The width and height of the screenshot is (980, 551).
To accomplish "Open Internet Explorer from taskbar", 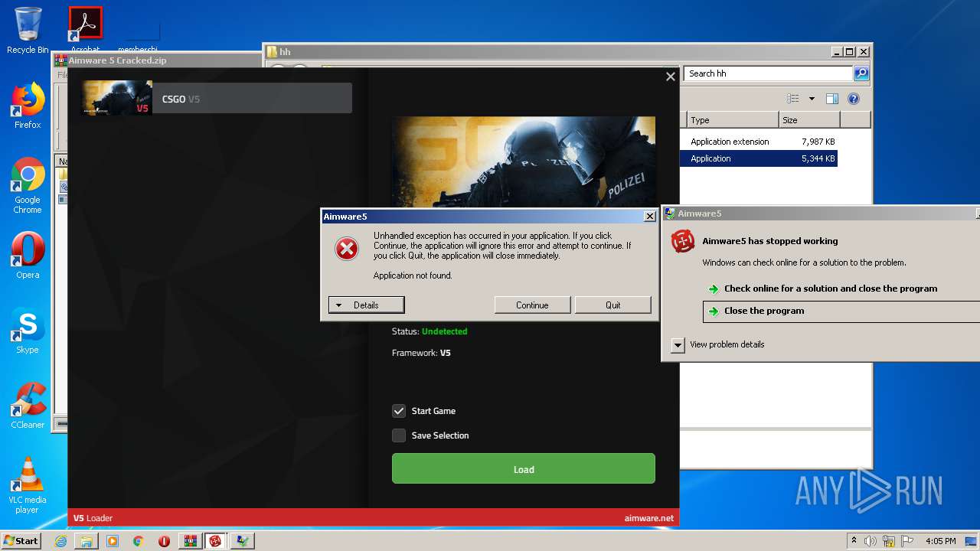I will tap(60, 541).
